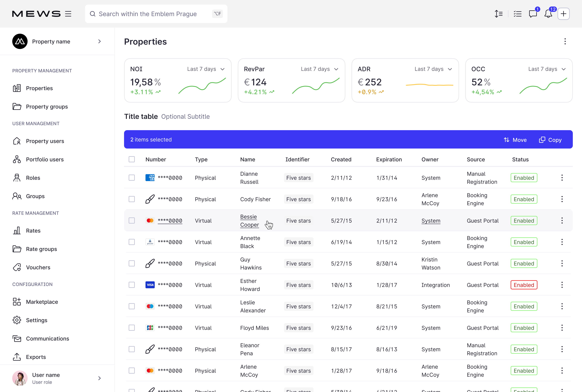Screen dimensions: 582x392
Task: Check the Leslie Alexander row checkbox
Action: pyautogui.click(x=132, y=306)
